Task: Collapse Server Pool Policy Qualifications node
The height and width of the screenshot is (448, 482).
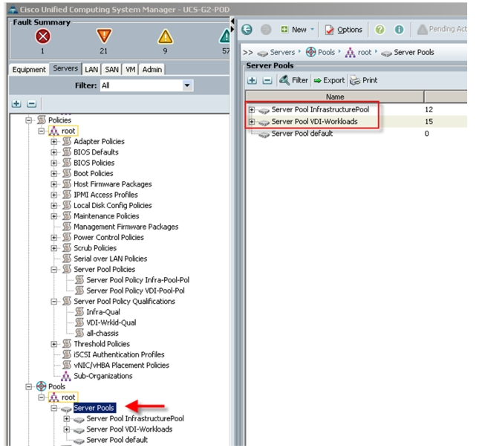Action: (53, 302)
